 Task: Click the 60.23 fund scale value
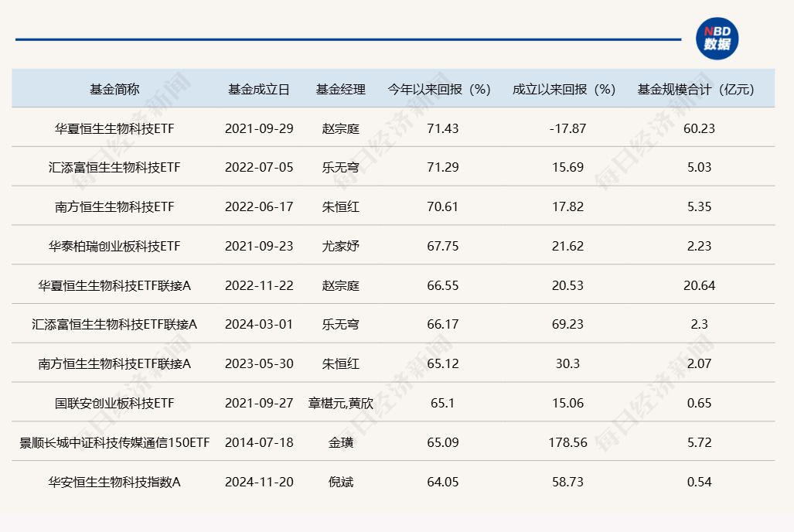point(701,127)
